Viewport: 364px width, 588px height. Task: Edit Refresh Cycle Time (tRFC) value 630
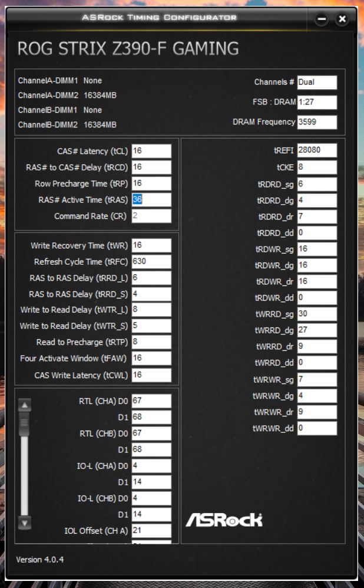(151, 261)
